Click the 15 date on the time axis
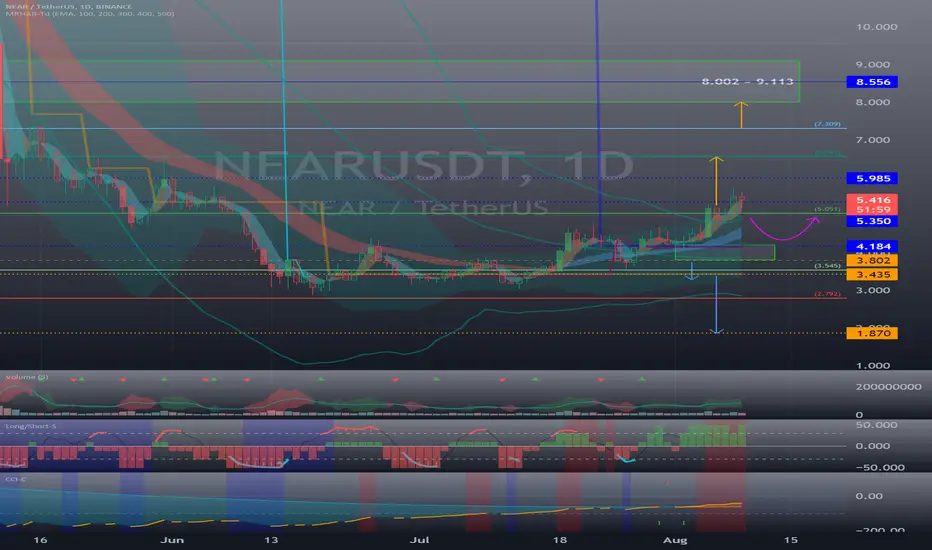The height and width of the screenshot is (550, 932). 791,540
